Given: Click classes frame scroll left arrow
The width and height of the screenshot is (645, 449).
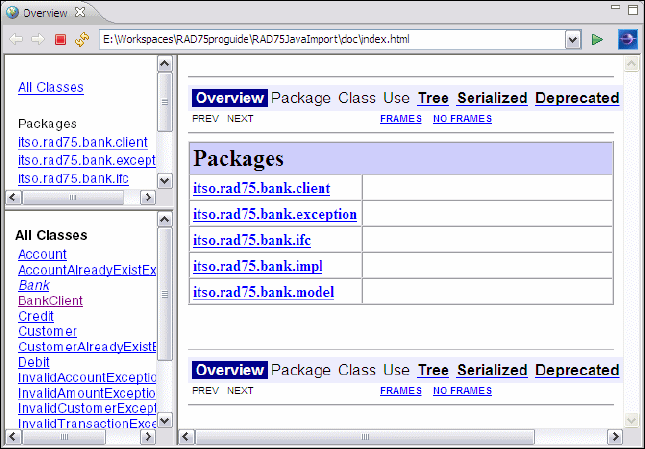Looking at the screenshot, I should (13, 437).
